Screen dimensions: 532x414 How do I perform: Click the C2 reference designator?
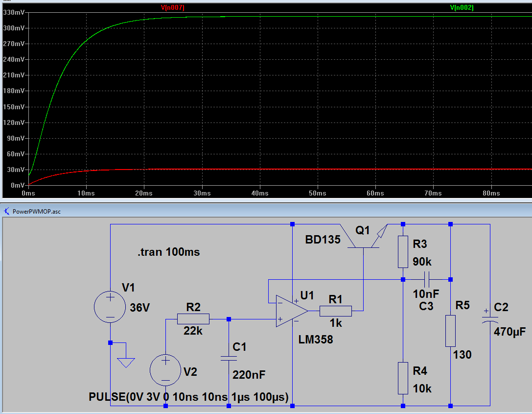click(501, 307)
